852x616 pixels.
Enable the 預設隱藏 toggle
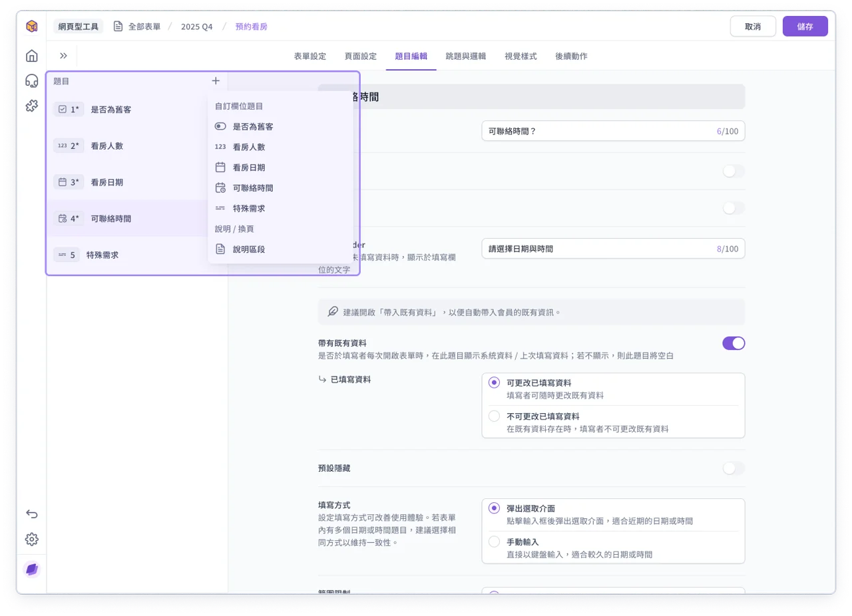tap(734, 468)
